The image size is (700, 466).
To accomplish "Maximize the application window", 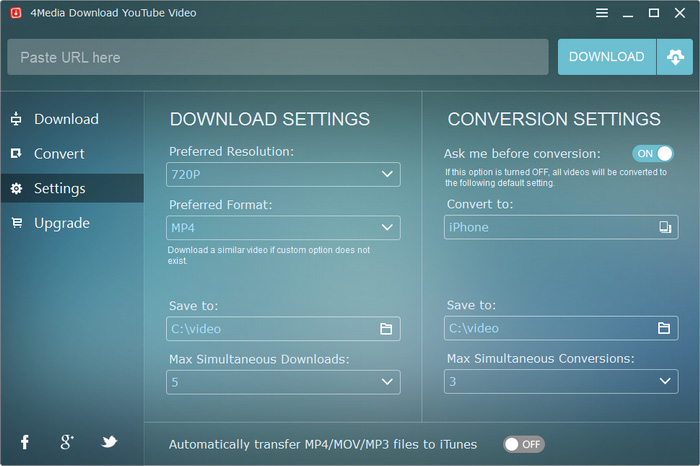I will [x=654, y=13].
